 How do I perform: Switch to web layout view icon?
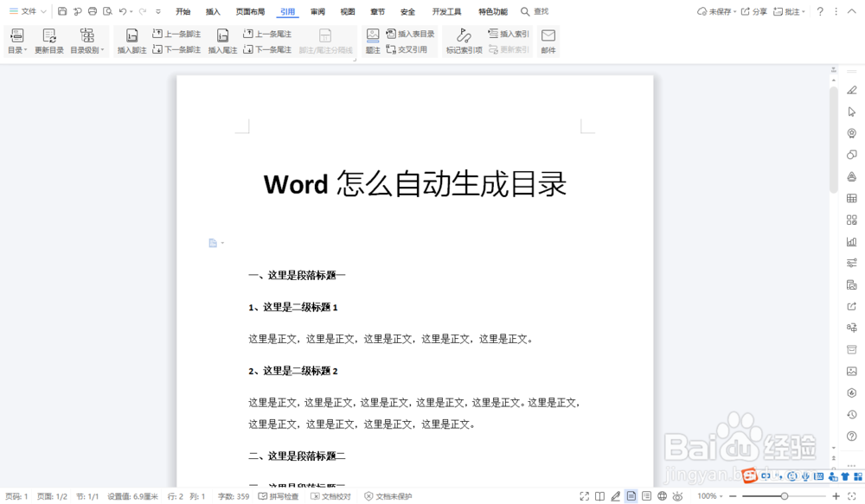[662, 496]
